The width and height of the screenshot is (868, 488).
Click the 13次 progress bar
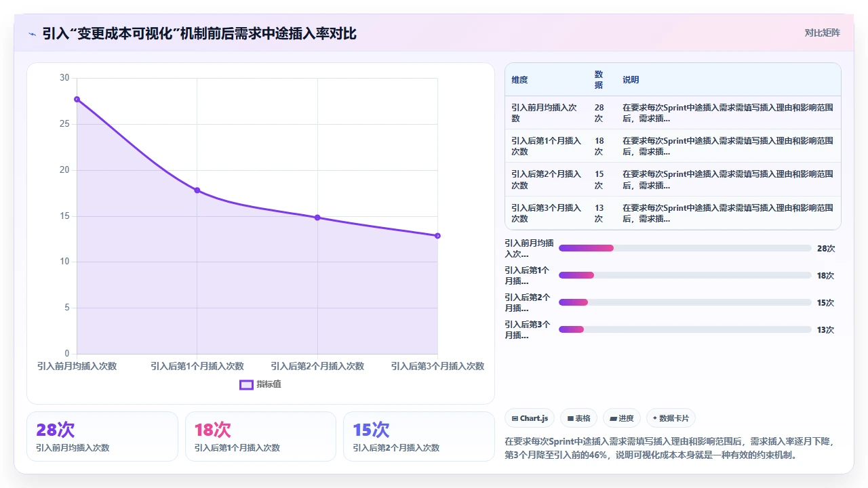pos(685,329)
